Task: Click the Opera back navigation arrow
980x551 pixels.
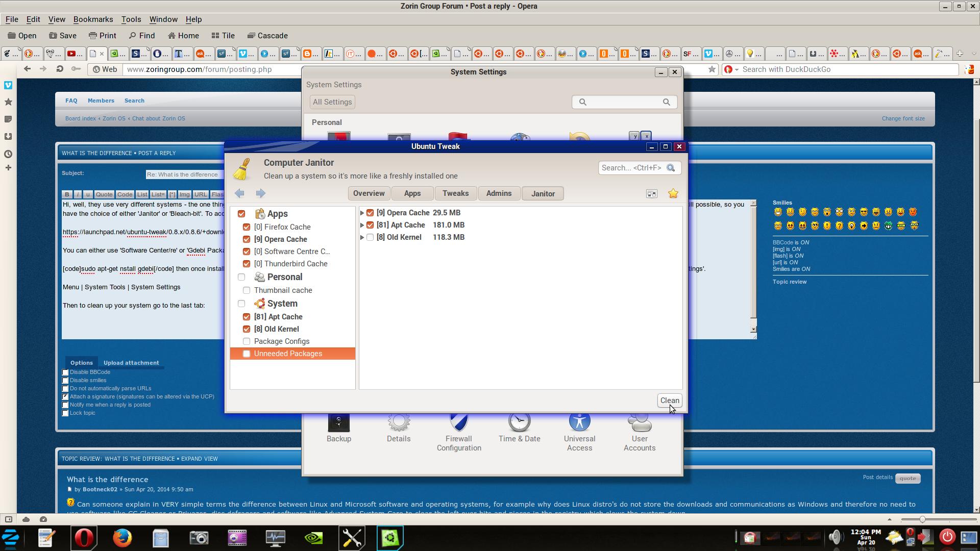Action: coord(28,69)
